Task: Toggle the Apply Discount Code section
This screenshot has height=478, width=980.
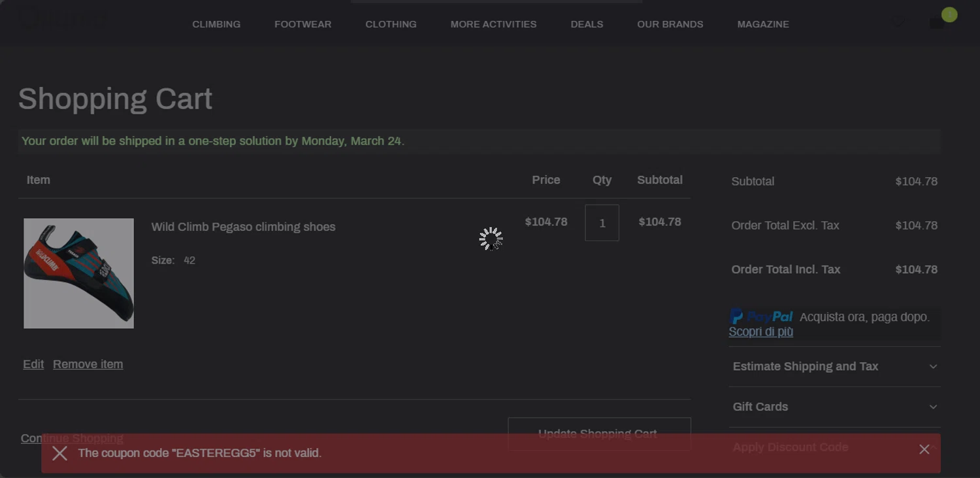Action: 834,447
